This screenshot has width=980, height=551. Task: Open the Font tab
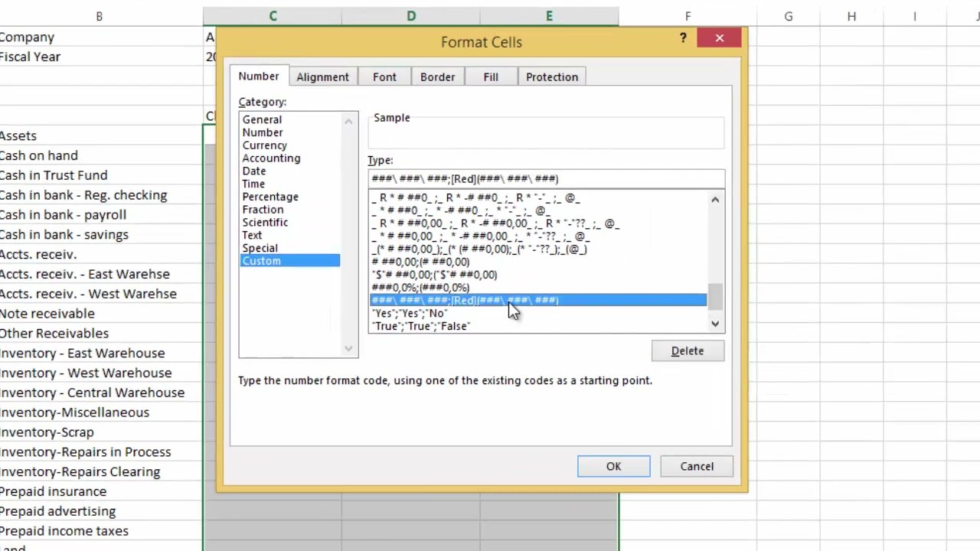pos(384,77)
